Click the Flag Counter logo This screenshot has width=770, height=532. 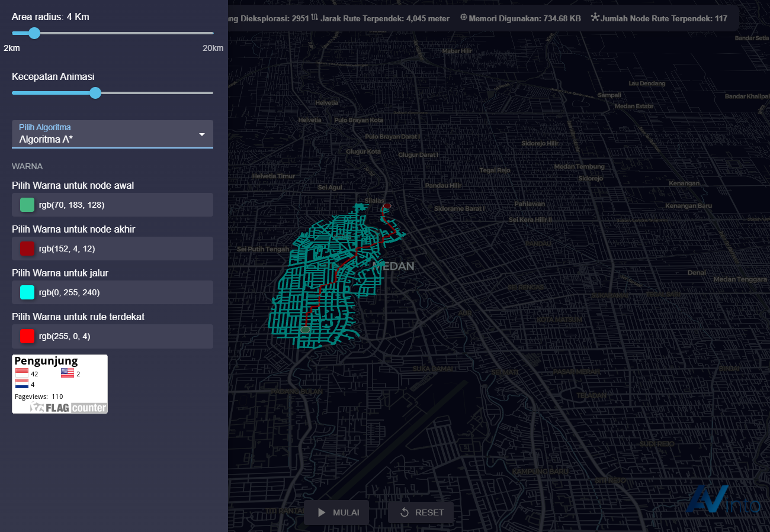(68, 408)
